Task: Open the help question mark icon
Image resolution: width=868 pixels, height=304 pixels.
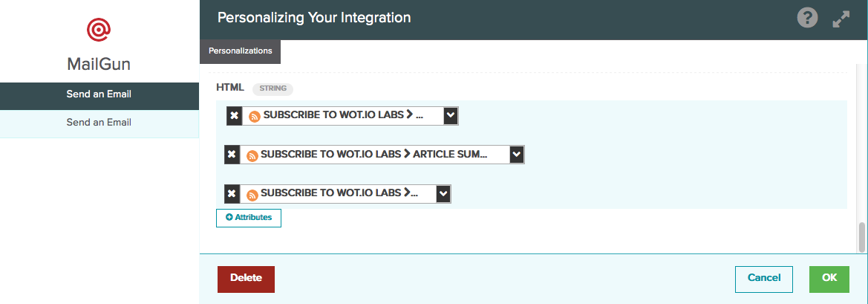Action: [x=807, y=19]
